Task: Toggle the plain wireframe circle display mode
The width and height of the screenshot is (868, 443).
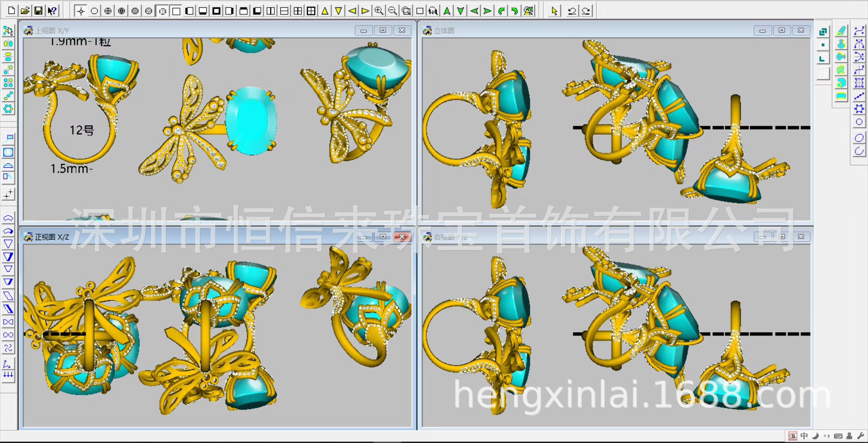Action: point(94,11)
